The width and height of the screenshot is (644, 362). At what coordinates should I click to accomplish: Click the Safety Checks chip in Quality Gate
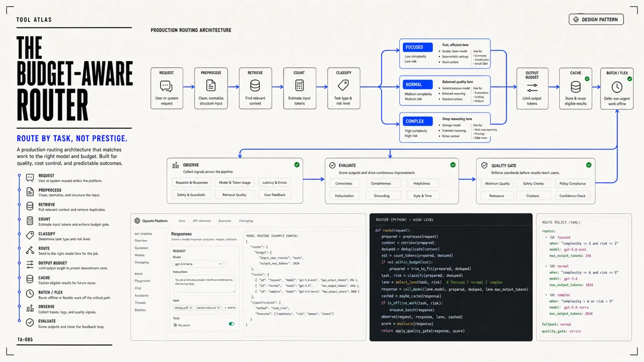point(533,183)
